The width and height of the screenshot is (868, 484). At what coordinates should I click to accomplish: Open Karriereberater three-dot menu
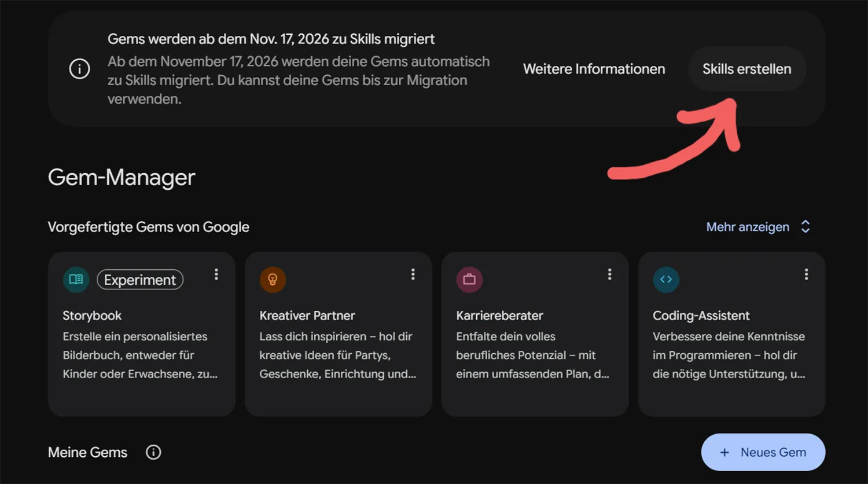pyautogui.click(x=609, y=274)
